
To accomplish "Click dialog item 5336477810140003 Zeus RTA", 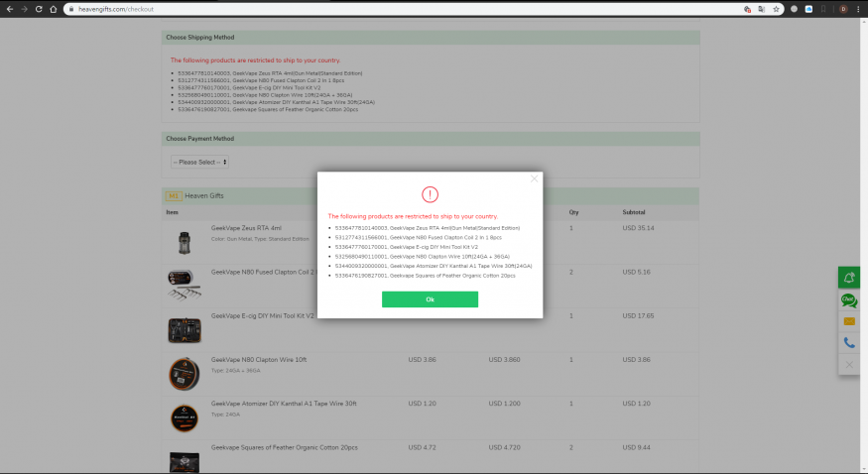I will (x=428, y=228).
